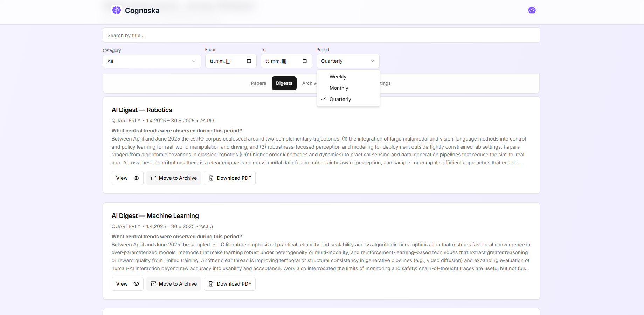Open the purple brain avatar at top right
Viewport: 644px width, 315px height.
point(532,10)
